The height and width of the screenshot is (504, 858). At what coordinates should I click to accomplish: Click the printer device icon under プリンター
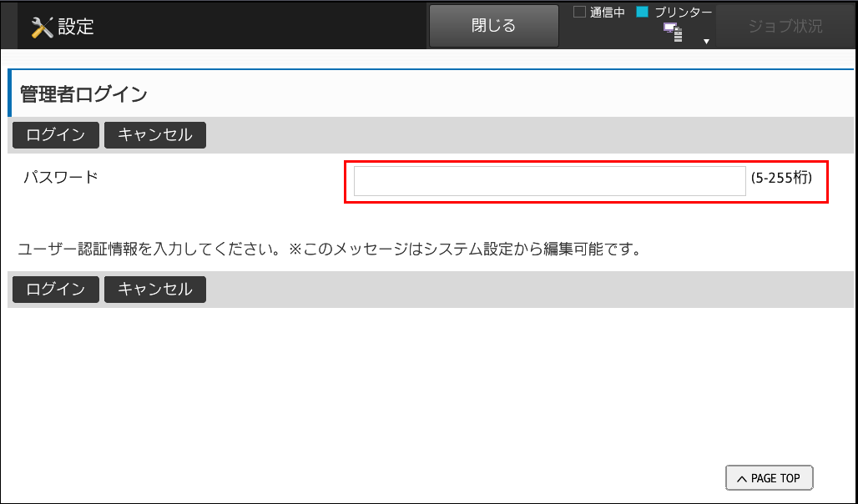(673, 33)
